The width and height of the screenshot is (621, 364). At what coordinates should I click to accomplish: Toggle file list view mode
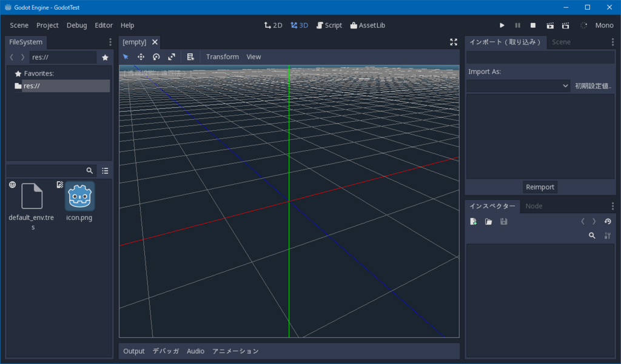click(x=105, y=171)
